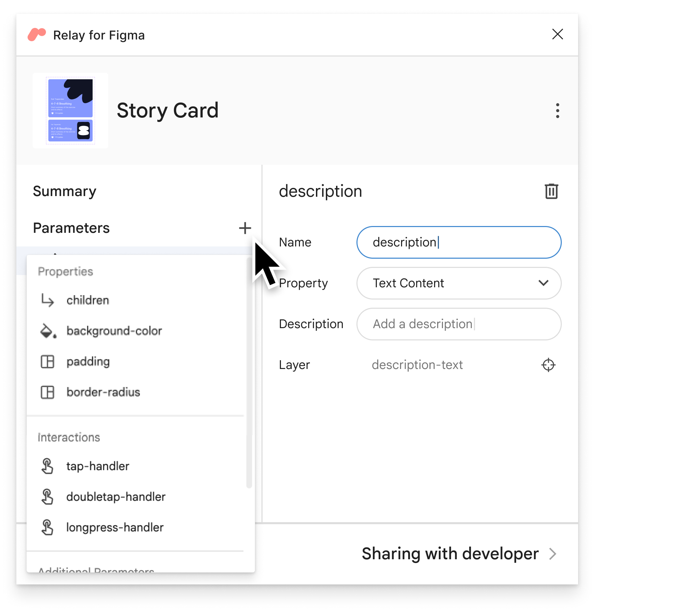Click the Summary section label

[x=64, y=190]
